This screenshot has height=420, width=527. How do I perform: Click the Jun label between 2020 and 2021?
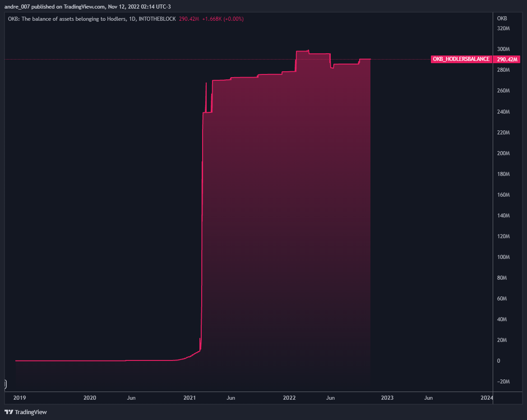pyautogui.click(x=131, y=398)
